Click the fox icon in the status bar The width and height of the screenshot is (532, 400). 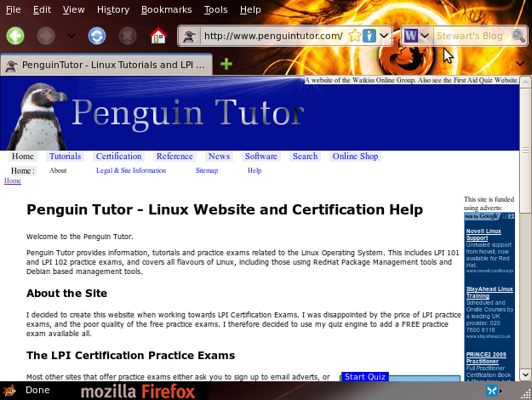(x=9, y=391)
